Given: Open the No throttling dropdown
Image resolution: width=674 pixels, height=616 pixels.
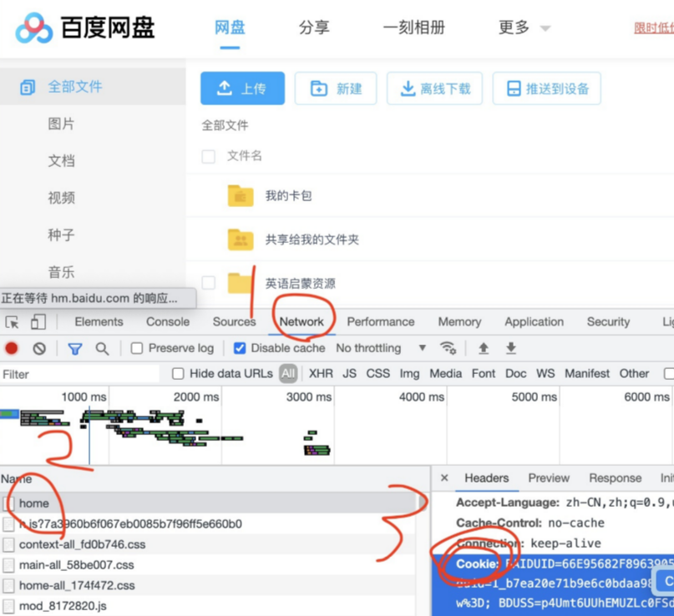Looking at the screenshot, I should (380, 348).
